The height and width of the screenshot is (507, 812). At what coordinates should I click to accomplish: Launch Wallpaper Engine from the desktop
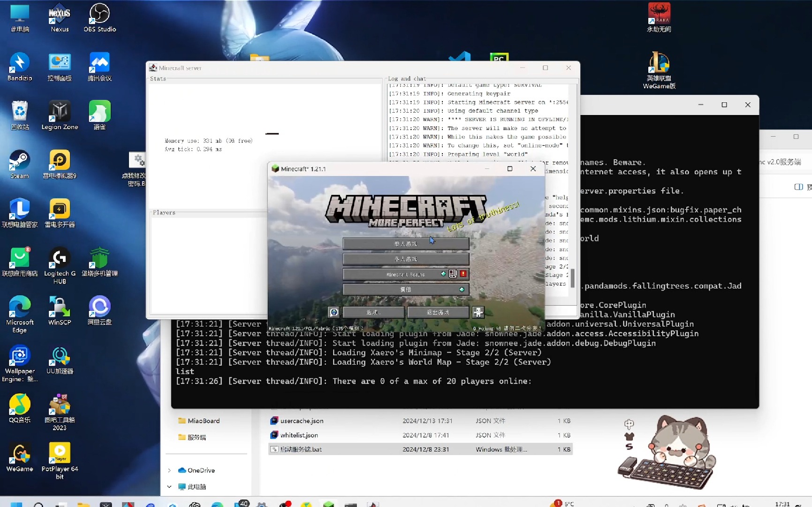[20, 363]
